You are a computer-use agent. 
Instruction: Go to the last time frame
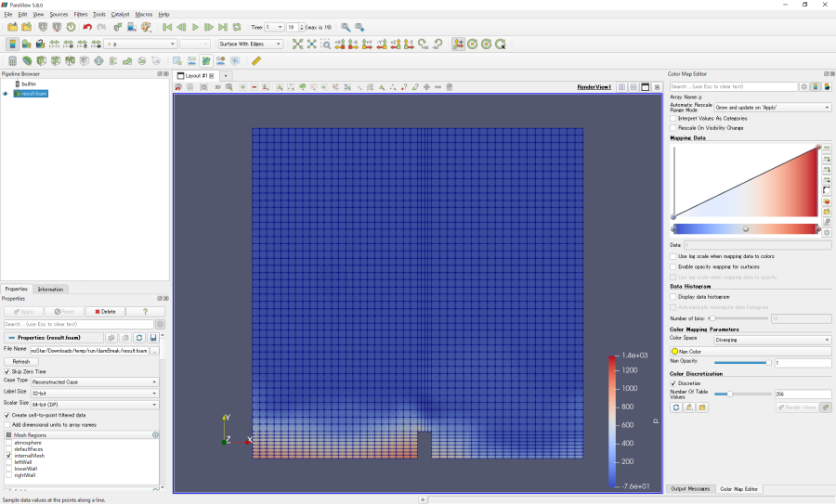[223, 27]
